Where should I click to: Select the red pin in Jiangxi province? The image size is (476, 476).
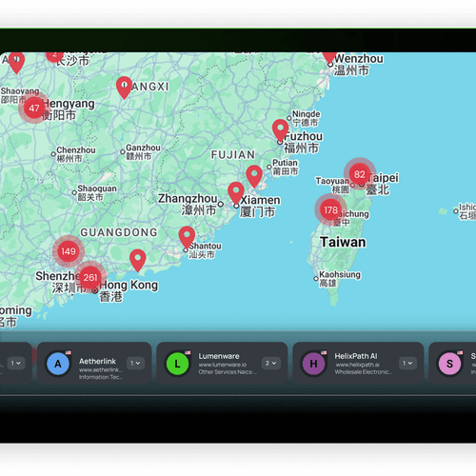[x=124, y=88]
